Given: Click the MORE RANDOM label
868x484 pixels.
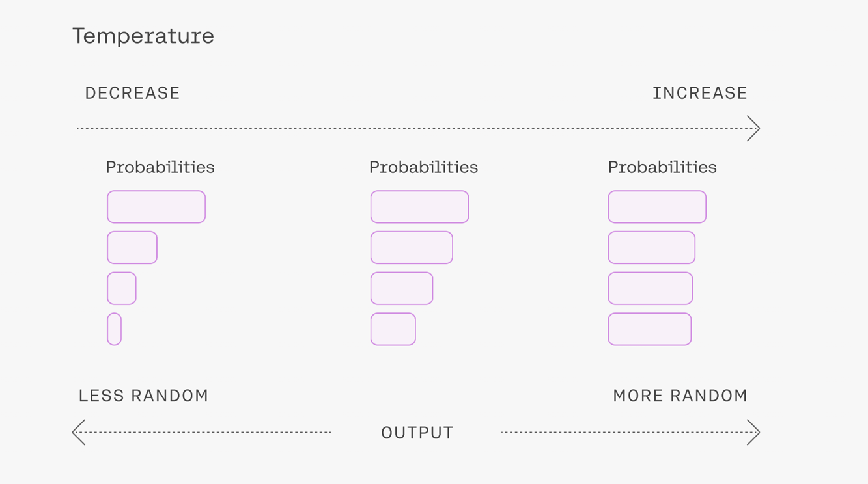Looking at the screenshot, I should (x=680, y=396).
